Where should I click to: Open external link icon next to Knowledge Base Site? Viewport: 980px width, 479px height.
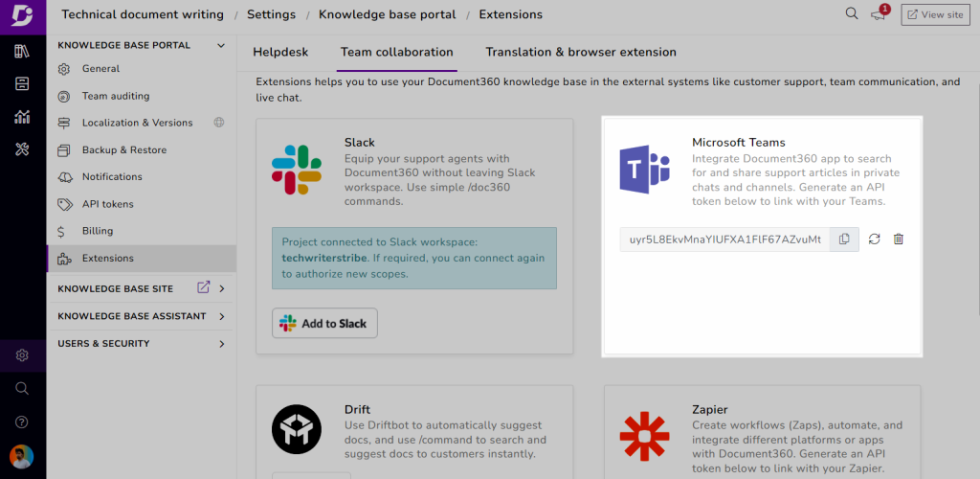[203, 287]
